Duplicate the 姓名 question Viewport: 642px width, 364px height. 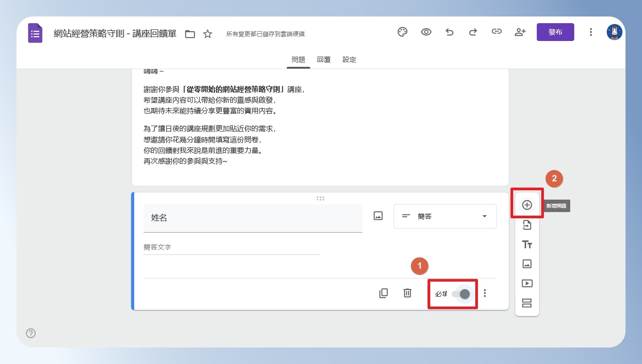(x=383, y=293)
